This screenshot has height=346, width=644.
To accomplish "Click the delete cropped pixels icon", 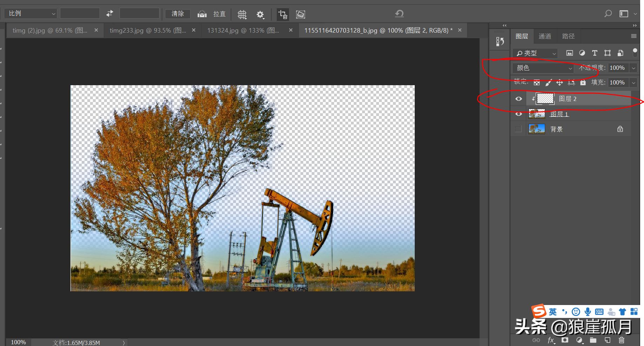I will 283,14.
